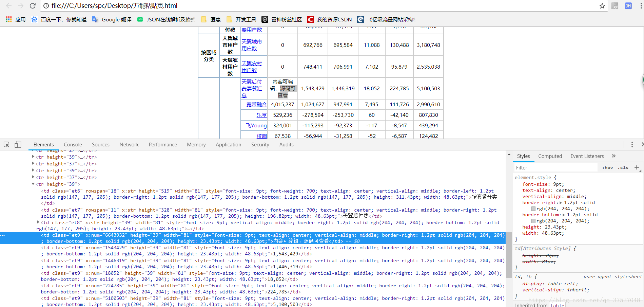Image resolution: width=644 pixels, height=307 pixels.
Task: Open the 我的资源CSDN bookmark
Action: (330, 19)
